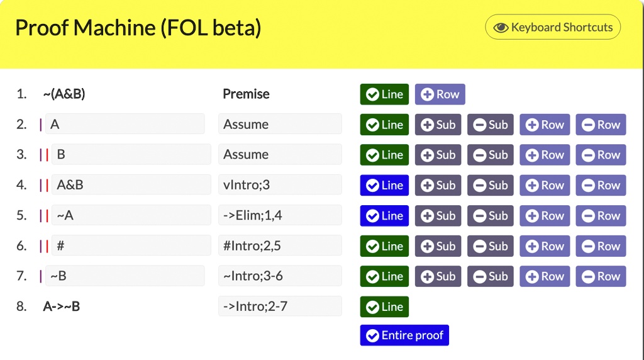The width and height of the screenshot is (644, 360).
Task: Delete row 3 with the minus Row button
Action: pyautogui.click(x=601, y=155)
